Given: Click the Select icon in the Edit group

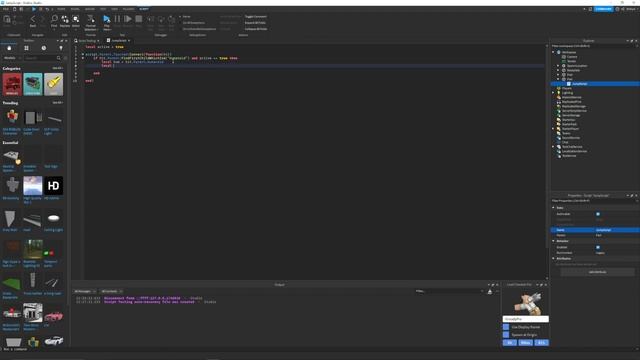Looking at the screenshot, I should (76, 19).
